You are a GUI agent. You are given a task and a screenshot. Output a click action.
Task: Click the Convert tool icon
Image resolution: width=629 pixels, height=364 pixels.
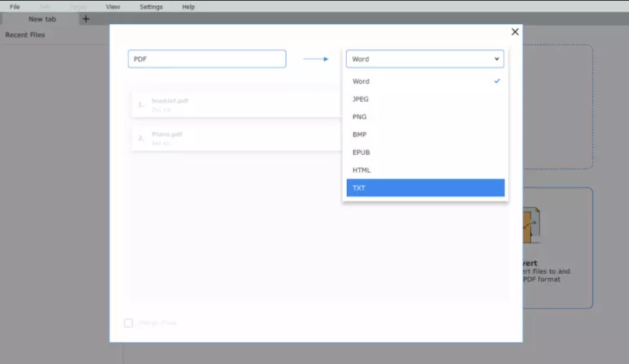tap(532, 225)
